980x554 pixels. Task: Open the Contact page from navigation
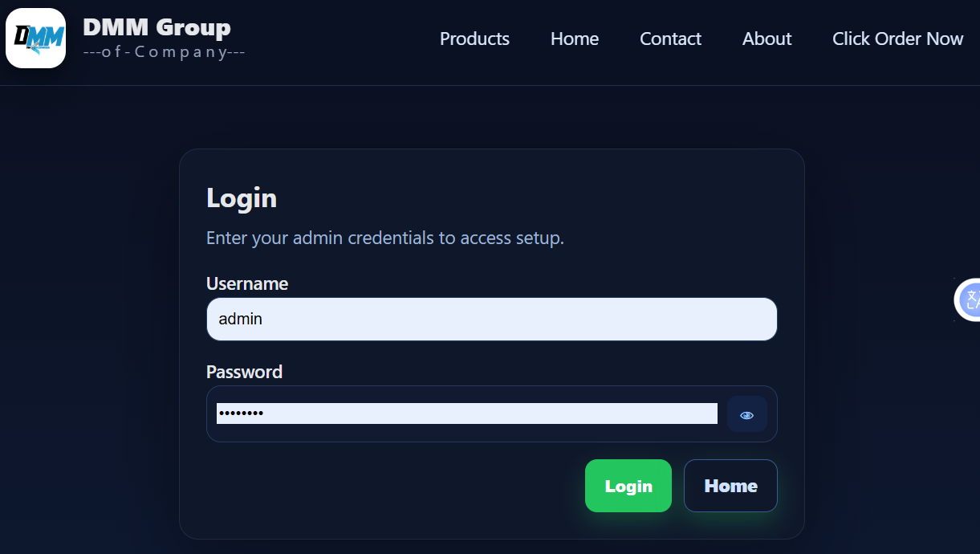pos(670,39)
